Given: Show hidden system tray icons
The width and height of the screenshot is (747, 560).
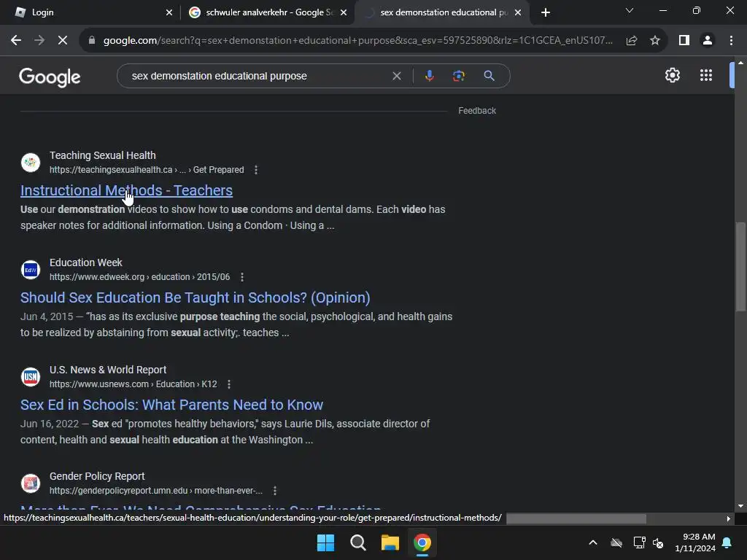Looking at the screenshot, I should tap(593, 542).
